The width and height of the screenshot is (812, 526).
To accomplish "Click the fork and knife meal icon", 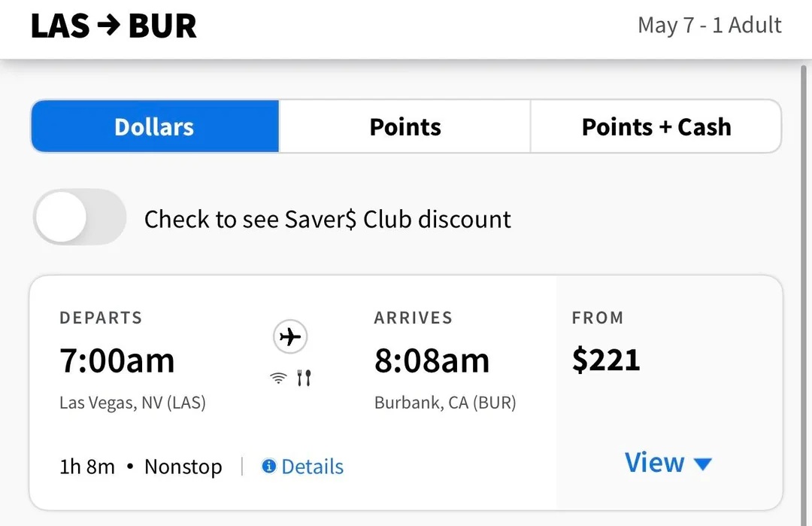I will [x=303, y=379].
